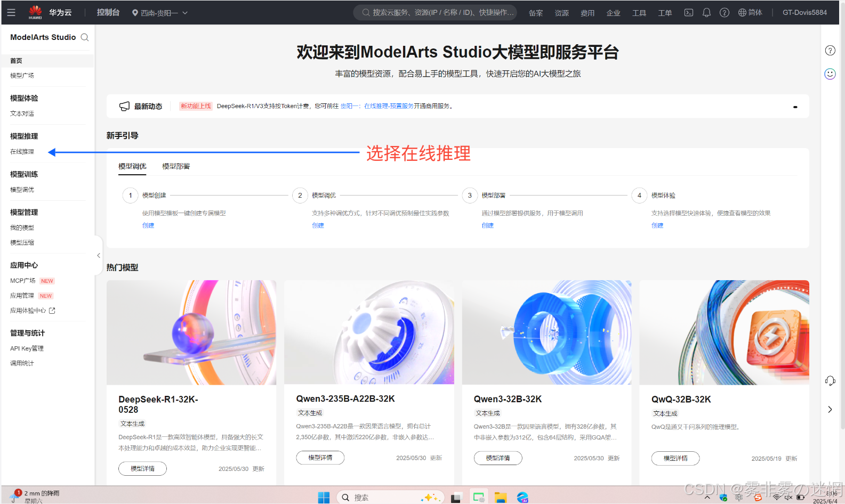
Task: Open the Windows Start button
Action: pos(324,498)
